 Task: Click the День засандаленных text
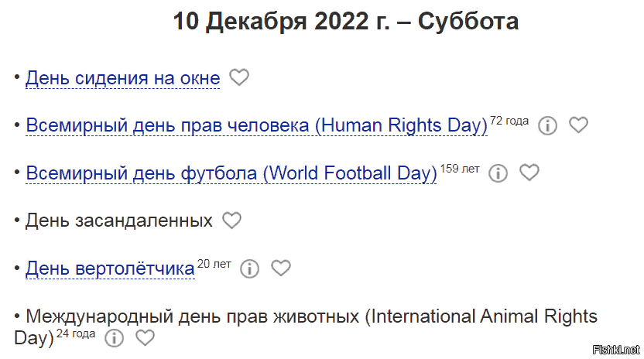(118, 221)
